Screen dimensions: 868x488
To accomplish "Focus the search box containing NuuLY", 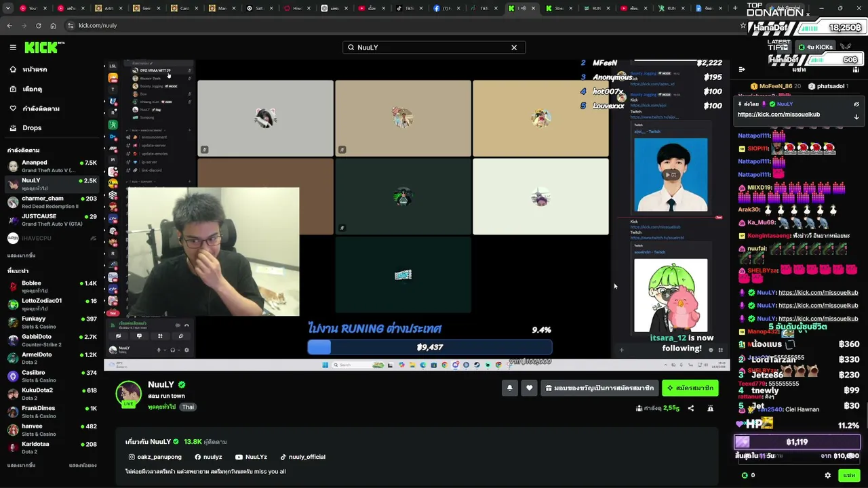I will point(434,47).
